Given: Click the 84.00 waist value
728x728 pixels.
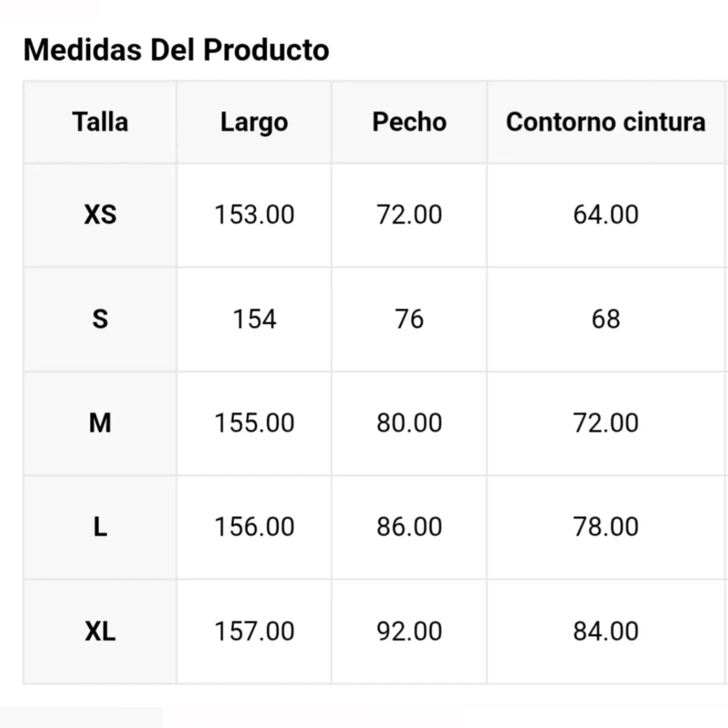Looking at the screenshot, I should pos(605,632).
